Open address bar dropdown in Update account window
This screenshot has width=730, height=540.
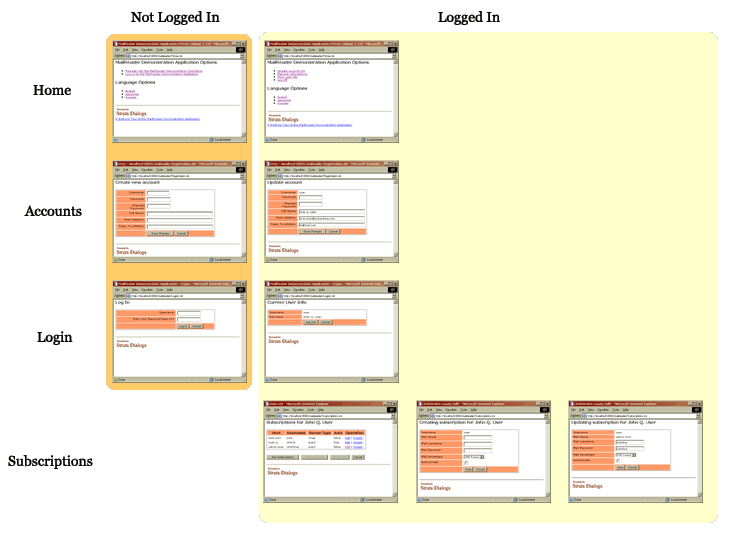tap(394, 176)
